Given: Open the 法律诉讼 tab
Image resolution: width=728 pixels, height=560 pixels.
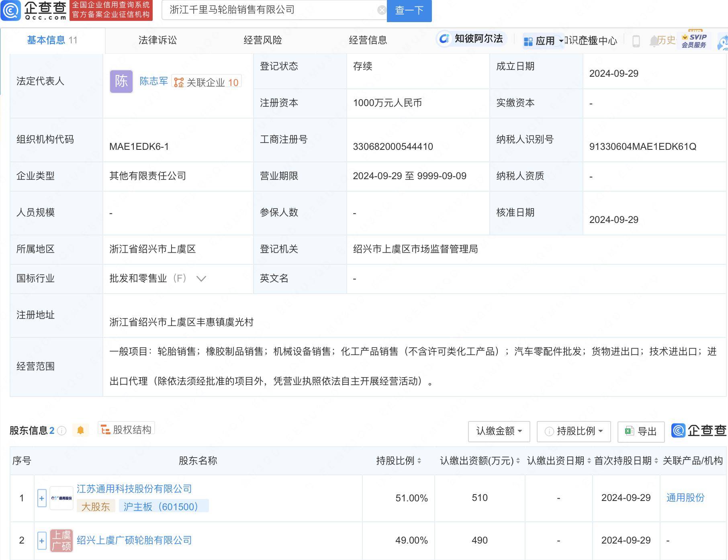Looking at the screenshot, I should (157, 40).
